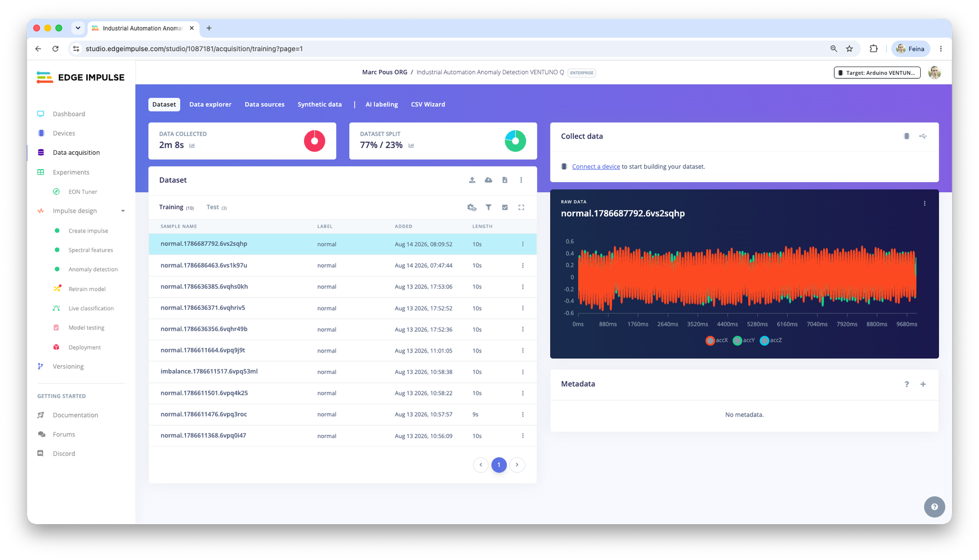Toggle accZ series in the chart legend
Screen dimensions: 979x560
(x=770, y=341)
